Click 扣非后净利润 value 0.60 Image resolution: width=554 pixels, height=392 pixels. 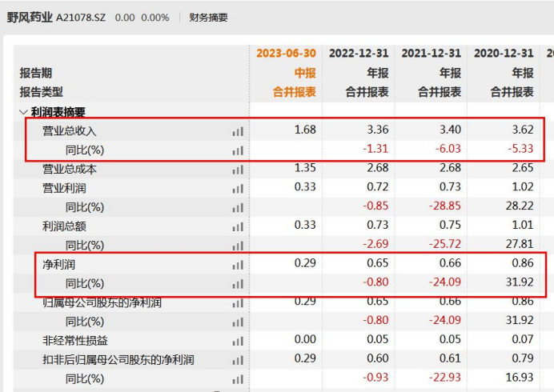coord(378,358)
